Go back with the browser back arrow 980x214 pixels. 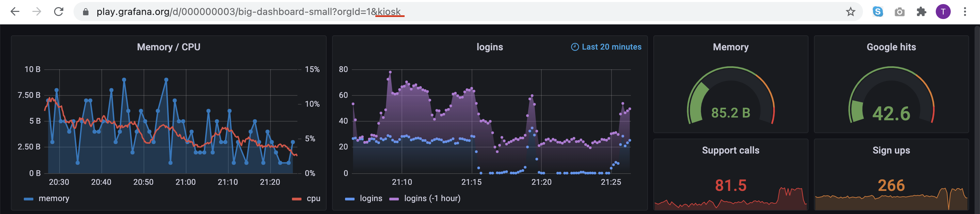pos(15,12)
